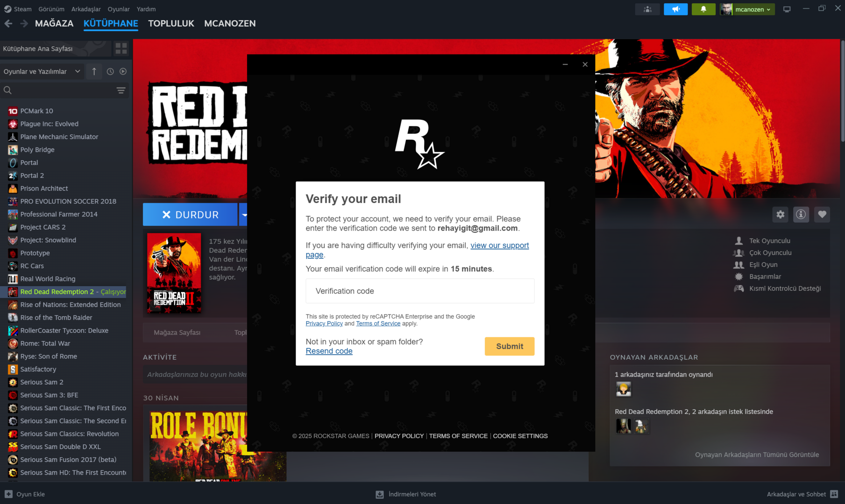
Task: Open the MCANOZEN profile tab
Action: click(x=230, y=23)
